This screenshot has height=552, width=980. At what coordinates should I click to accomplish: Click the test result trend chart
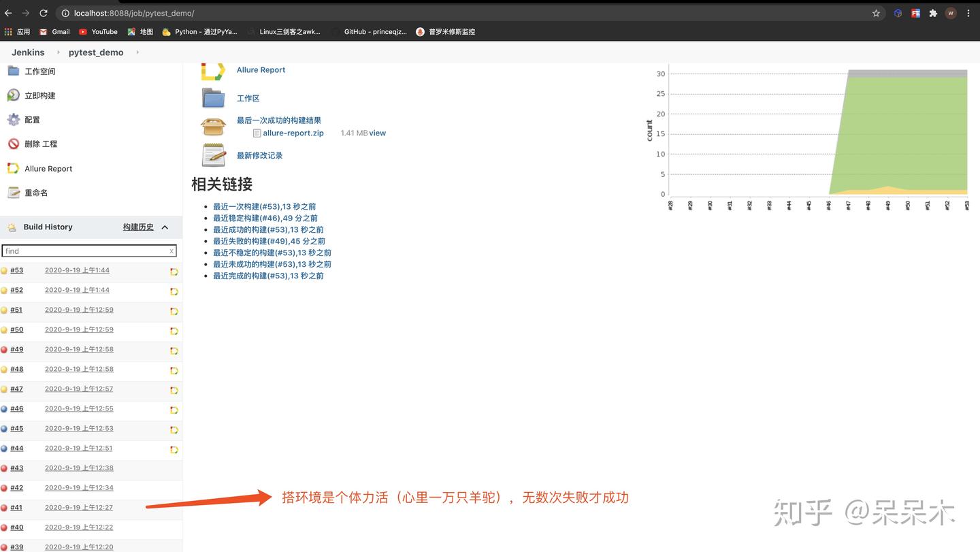pyautogui.click(x=806, y=137)
